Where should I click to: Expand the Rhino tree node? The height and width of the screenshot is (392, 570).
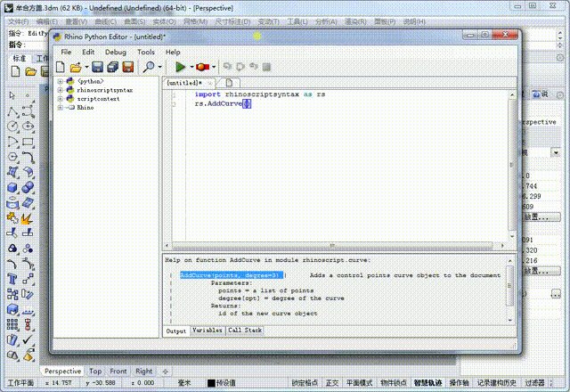point(61,108)
